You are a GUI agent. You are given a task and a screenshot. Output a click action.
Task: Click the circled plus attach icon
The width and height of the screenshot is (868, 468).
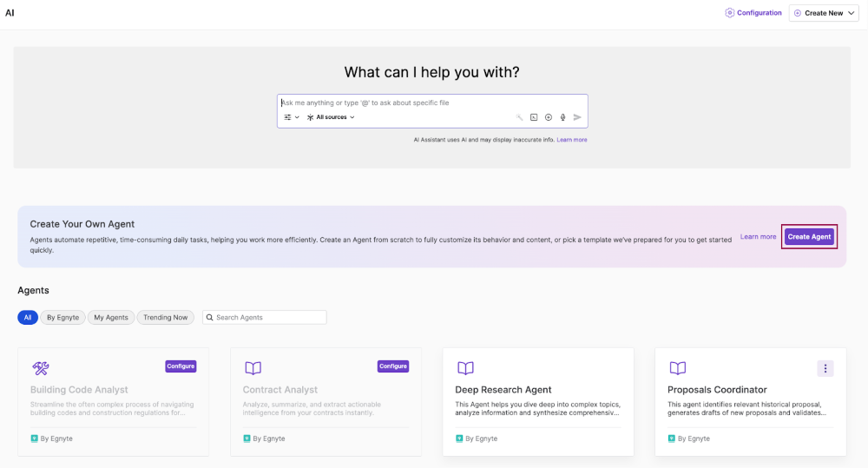coord(549,117)
